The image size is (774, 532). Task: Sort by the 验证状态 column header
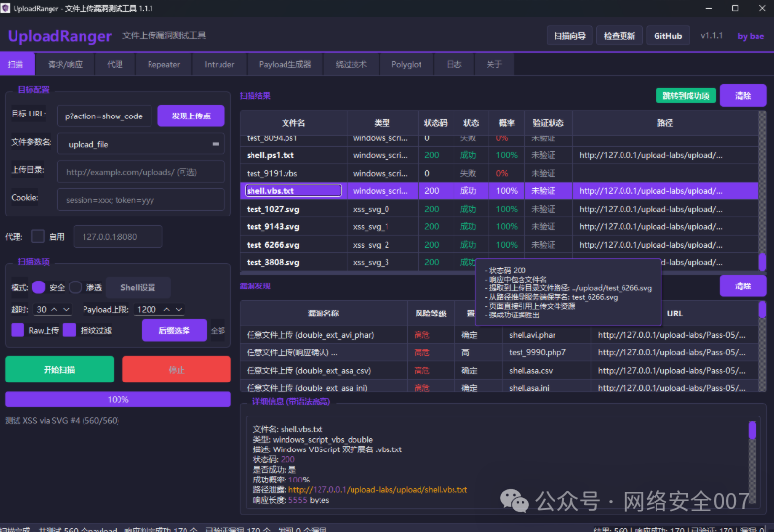click(549, 123)
